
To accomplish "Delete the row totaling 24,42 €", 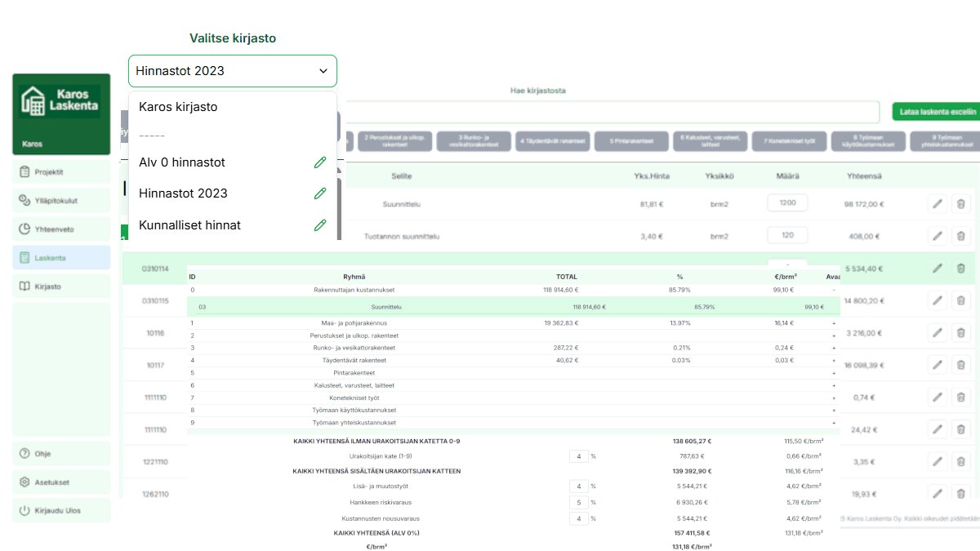I will point(960,429).
